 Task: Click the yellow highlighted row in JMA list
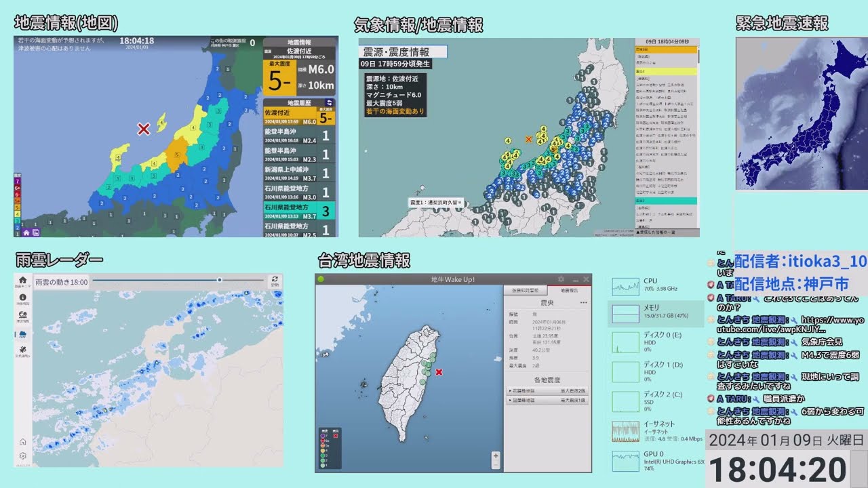coord(666,70)
